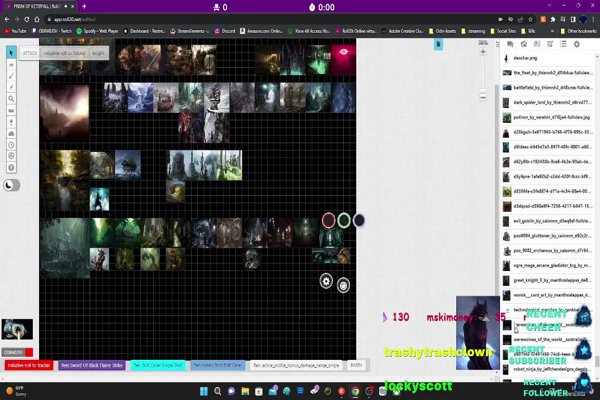Click the ATTACK macro button
Image resolution: width=600 pixels, height=400 pixels.
click(30, 53)
